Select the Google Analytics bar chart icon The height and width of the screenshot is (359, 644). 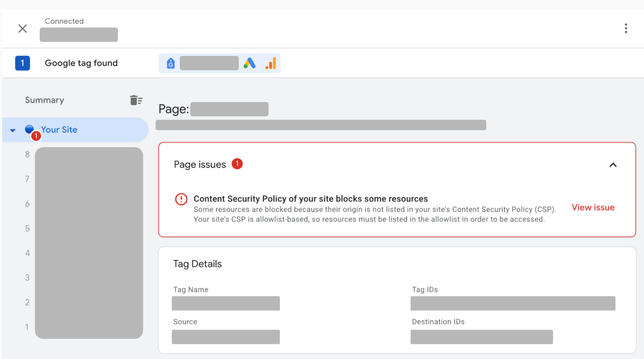270,63
